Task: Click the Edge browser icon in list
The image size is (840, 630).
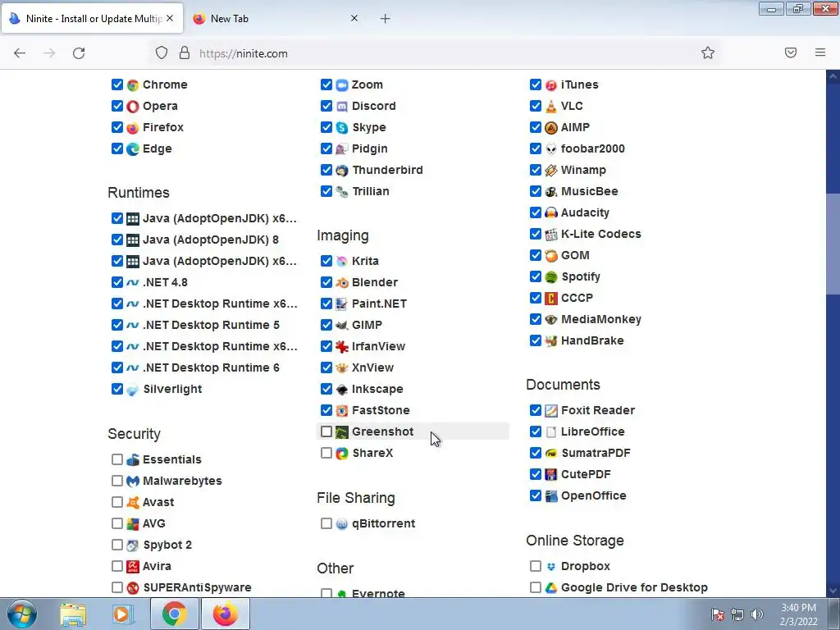Action: tap(133, 149)
